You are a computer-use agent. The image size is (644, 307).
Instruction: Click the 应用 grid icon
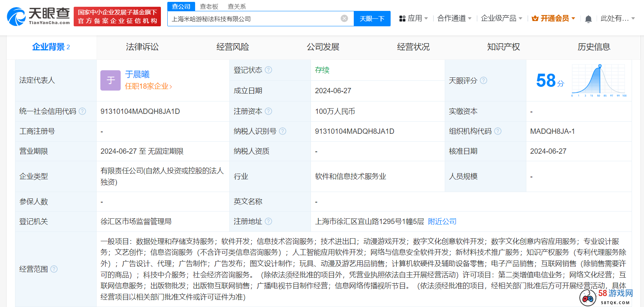(402, 18)
